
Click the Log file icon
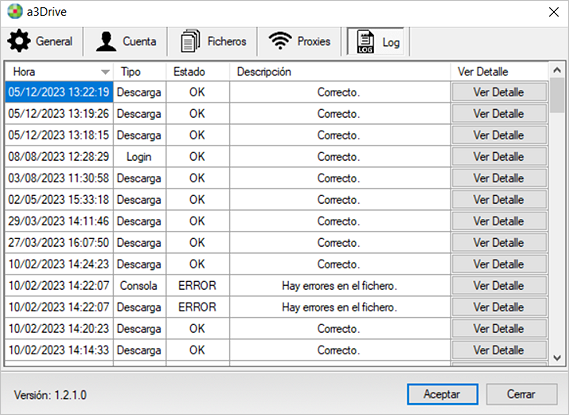[x=365, y=42]
